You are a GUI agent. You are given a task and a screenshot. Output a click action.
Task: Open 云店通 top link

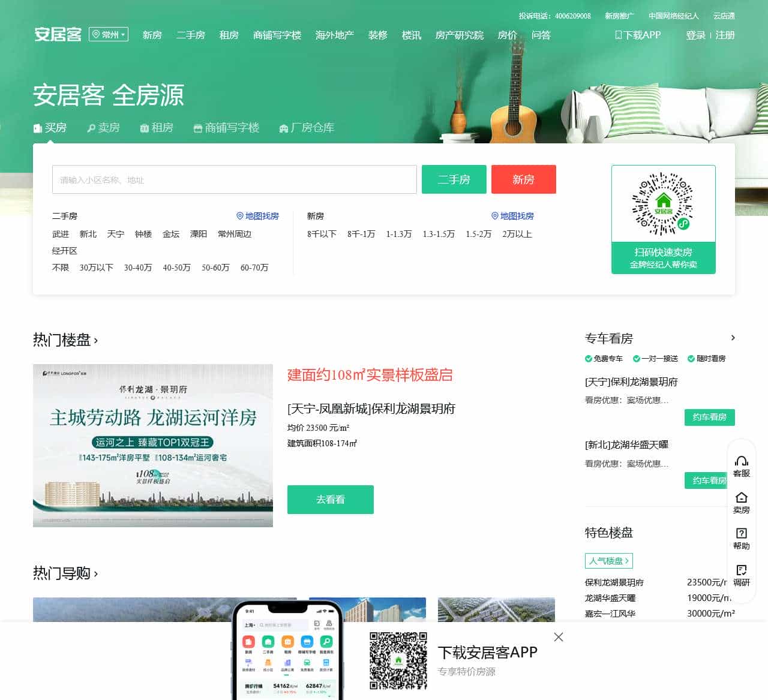click(724, 16)
